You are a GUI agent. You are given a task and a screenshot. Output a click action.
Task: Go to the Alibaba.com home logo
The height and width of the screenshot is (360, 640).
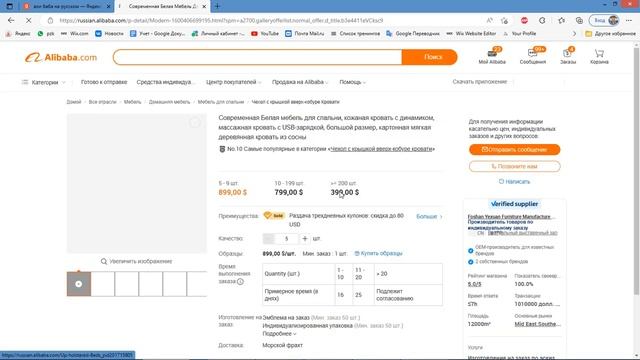[x=61, y=58]
